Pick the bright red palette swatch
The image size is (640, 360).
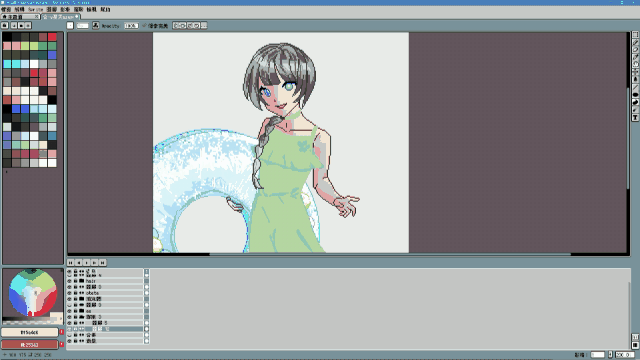click(52, 37)
